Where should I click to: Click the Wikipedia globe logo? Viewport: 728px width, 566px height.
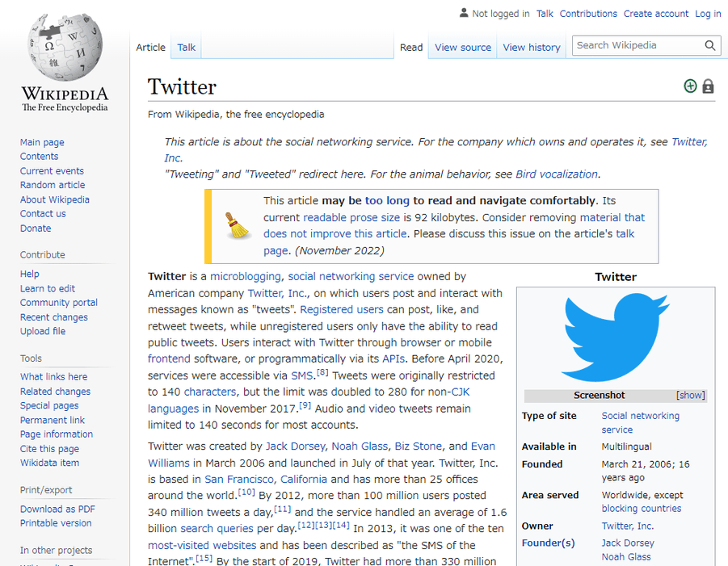(65, 47)
